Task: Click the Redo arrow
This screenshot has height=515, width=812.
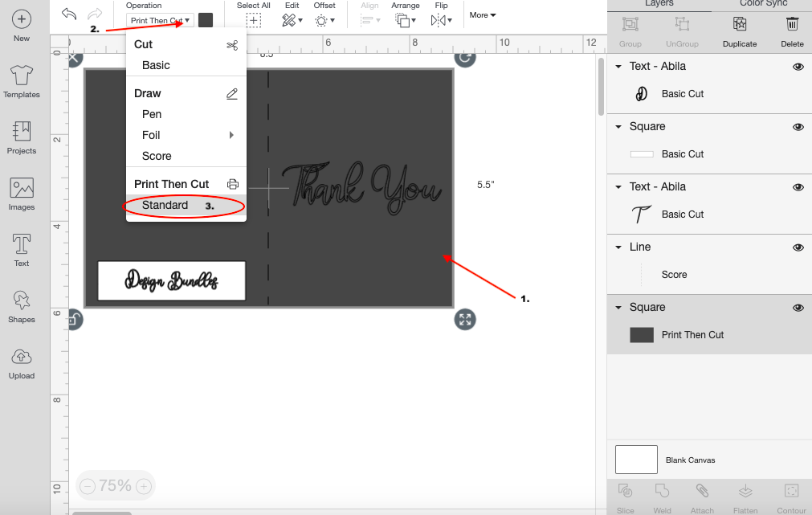Action: [x=95, y=14]
